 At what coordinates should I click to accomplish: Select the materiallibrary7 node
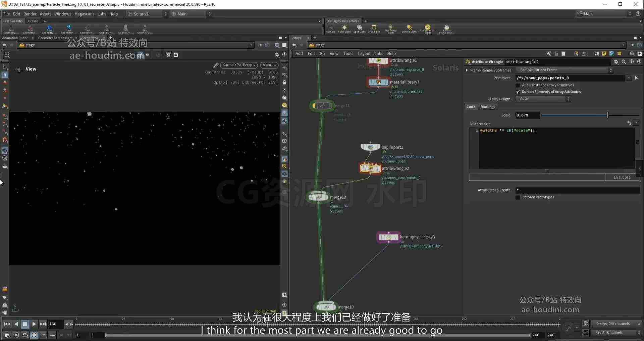pyautogui.click(x=378, y=82)
